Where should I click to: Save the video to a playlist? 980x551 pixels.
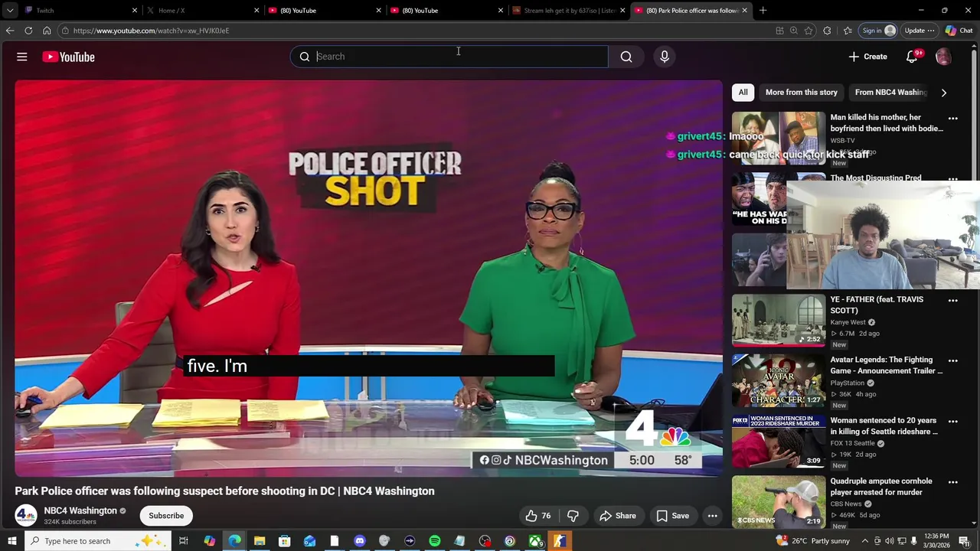coord(672,516)
